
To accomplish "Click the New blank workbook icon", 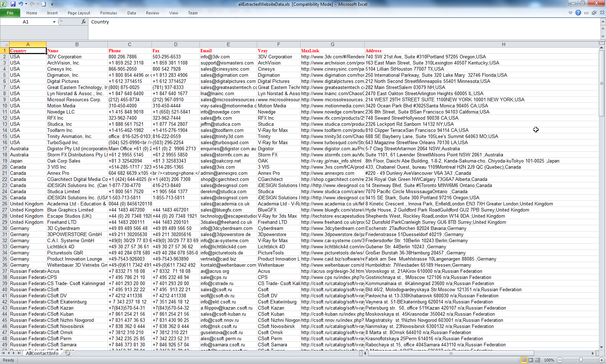I will click(x=44, y=4).
